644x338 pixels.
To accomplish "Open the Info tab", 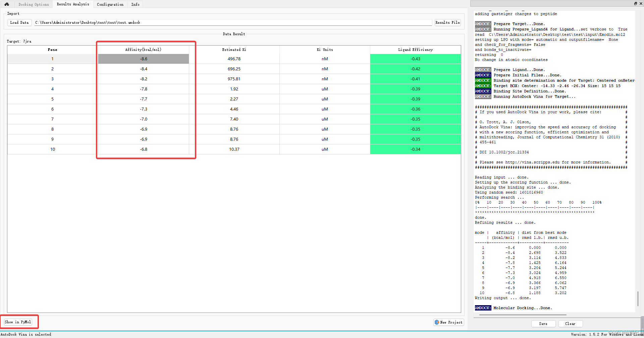I will tap(135, 4).
